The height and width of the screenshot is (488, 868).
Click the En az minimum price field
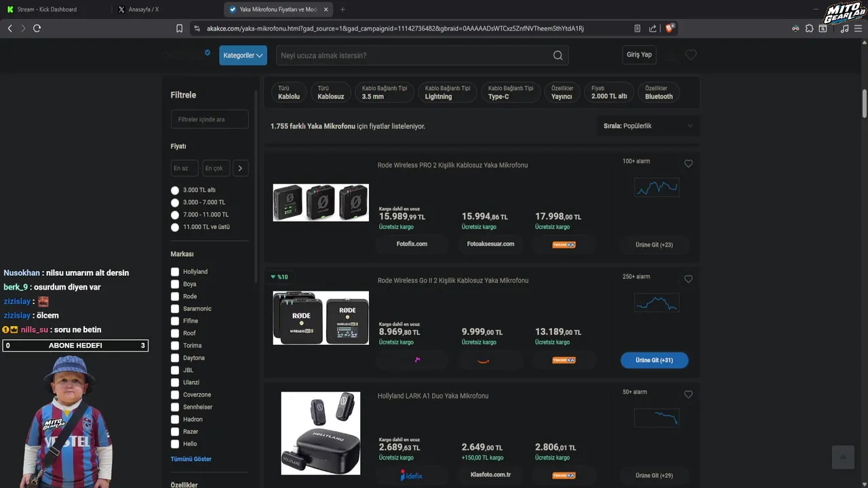(184, 168)
